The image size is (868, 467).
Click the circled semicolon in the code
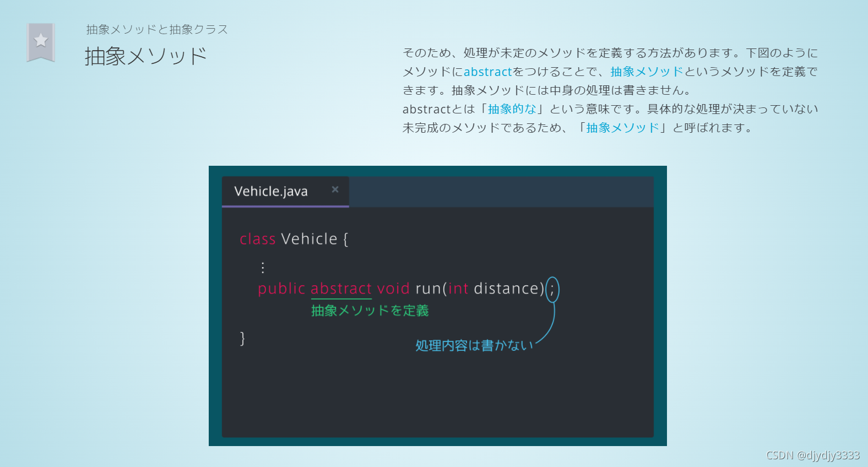click(552, 290)
